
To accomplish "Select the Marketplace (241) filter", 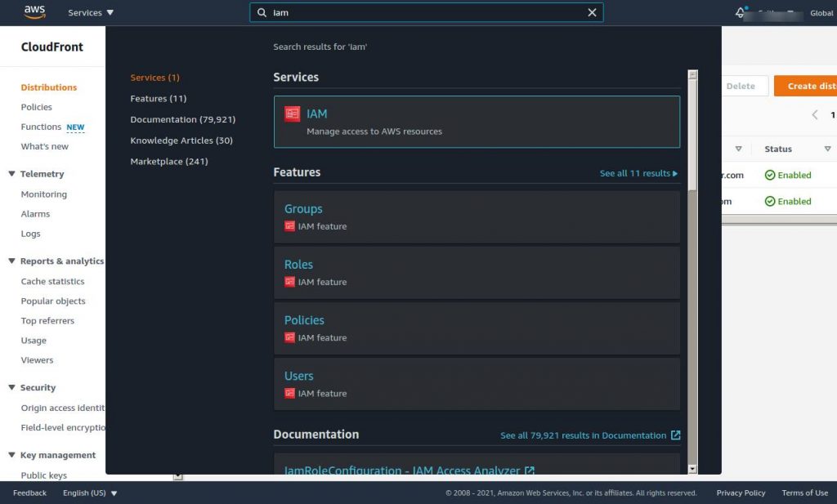I will pyautogui.click(x=169, y=162).
